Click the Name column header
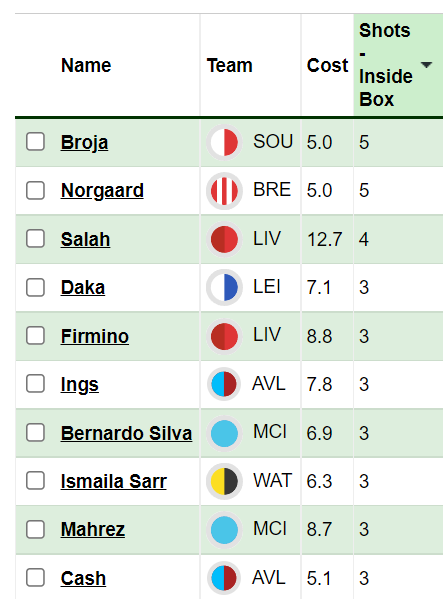Screen dimensions: 443x599 pos(86,65)
